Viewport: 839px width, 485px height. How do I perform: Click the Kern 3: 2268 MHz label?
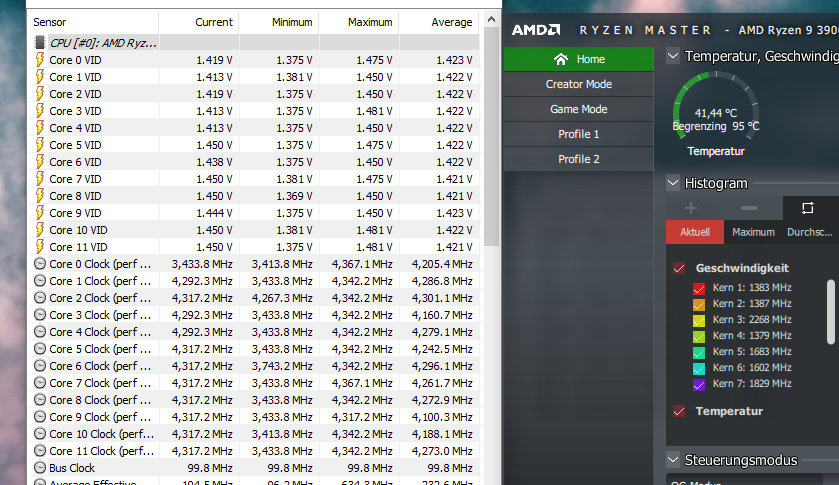coord(752,320)
